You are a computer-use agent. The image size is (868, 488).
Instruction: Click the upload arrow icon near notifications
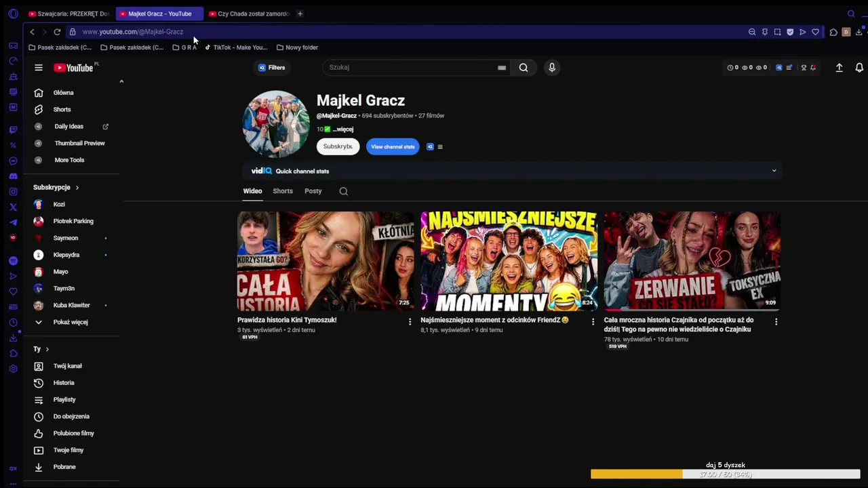point(839,68)
